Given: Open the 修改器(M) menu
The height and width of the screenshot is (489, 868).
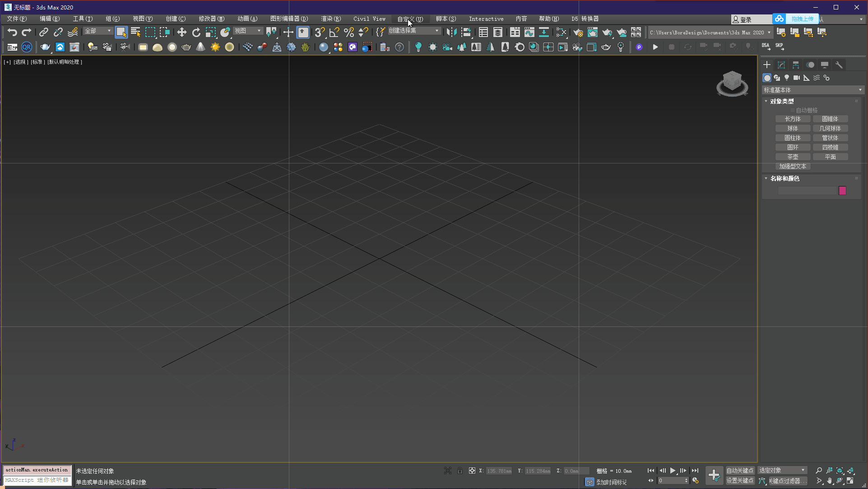Looking at the screenshot, I should 211,19.
